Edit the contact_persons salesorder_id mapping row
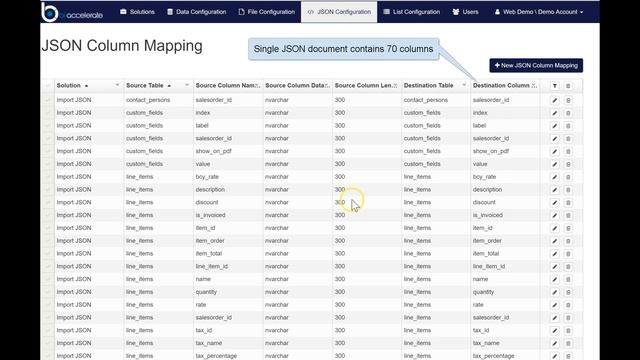Screen dimensions: 640x360 tap(555, 100)
